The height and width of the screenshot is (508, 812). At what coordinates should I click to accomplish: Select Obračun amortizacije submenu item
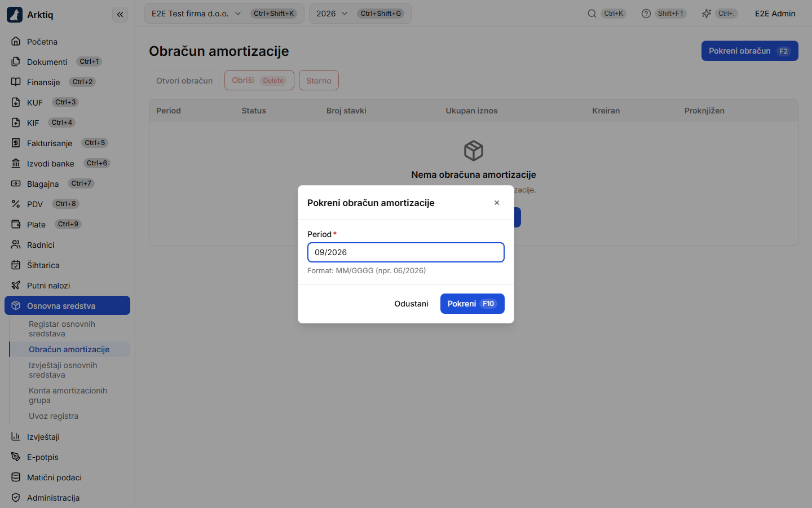point(69,349)
